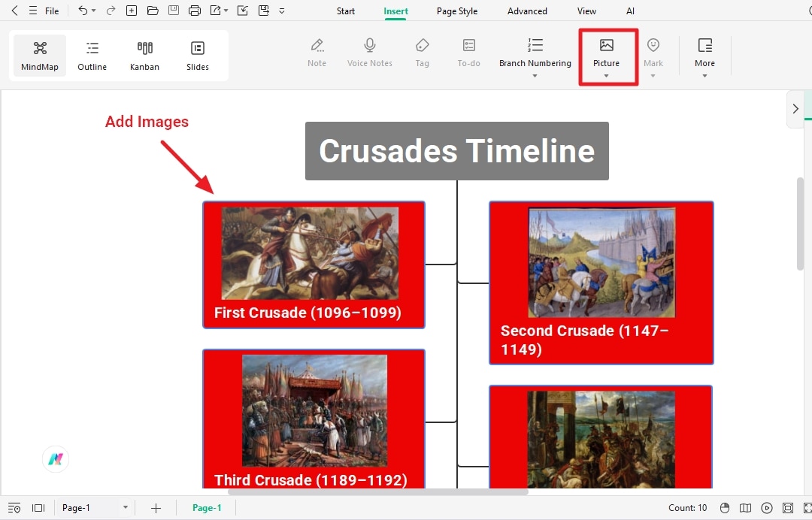The image size is (812, 520).
Task: Click the Open folder icon
Action: (x=153, y=11)
